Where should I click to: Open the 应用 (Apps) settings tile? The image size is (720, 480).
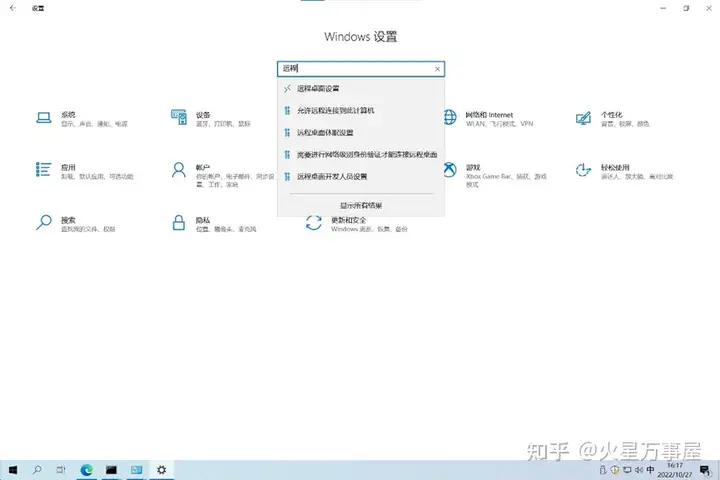pyautogui.click(x=84, y=171)
